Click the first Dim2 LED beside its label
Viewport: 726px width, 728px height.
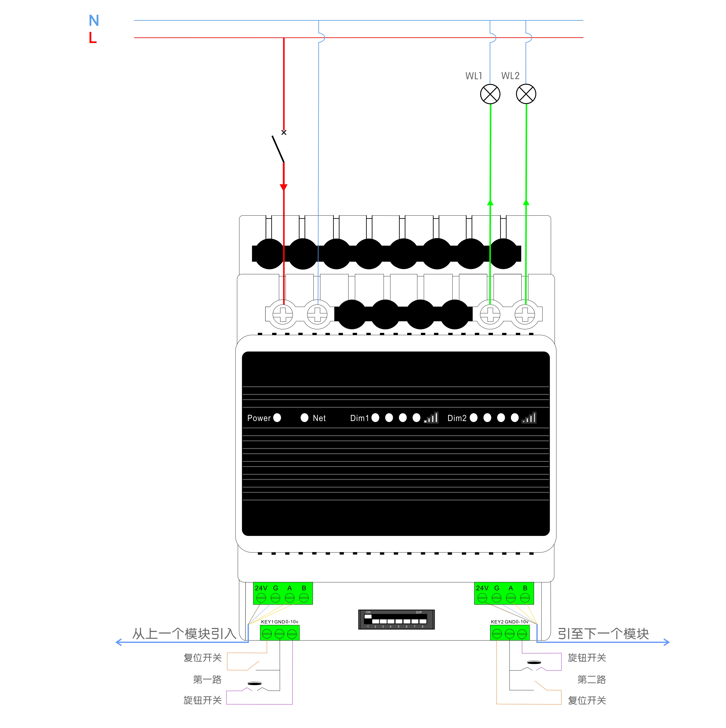pyautogui.click(x=473, y=418)
